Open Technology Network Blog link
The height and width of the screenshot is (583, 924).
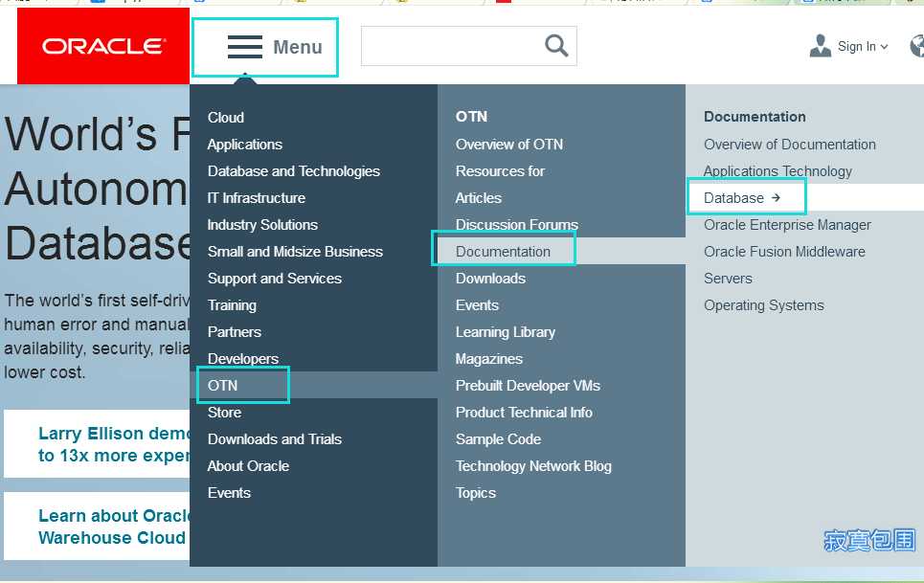(x=533, y=466)
